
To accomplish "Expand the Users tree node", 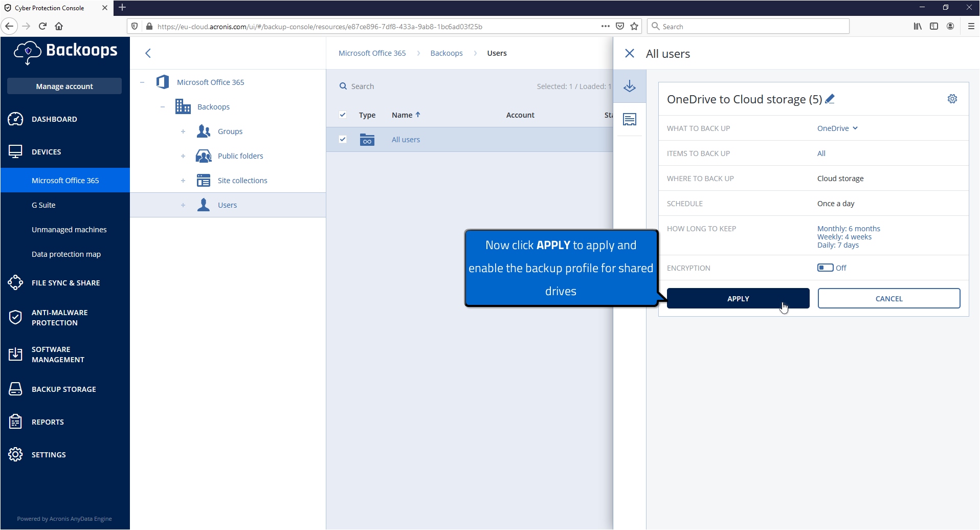I will pyautogui.click(x=183, y=205).
